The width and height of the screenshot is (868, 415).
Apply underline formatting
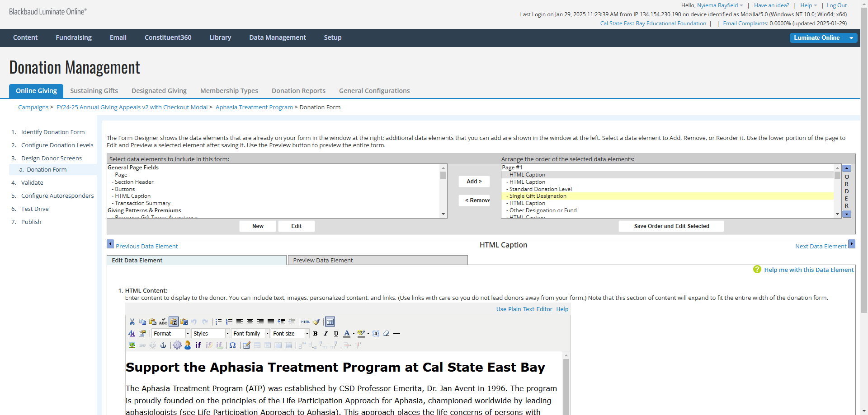click(336, 333)
